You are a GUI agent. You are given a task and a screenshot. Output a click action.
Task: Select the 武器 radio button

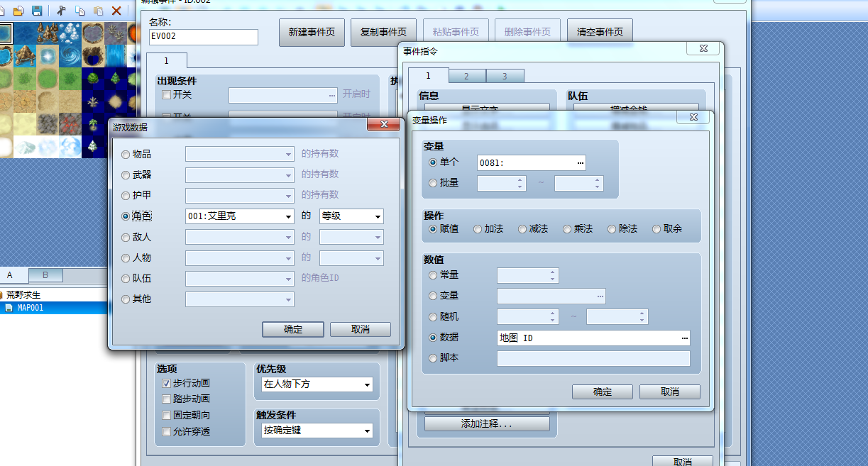point(126,174)
